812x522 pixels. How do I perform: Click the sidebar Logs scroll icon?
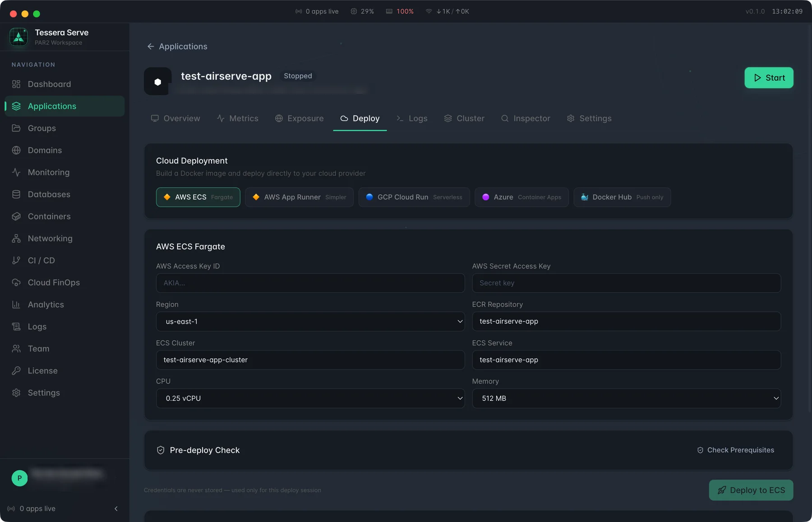pyautogui.click(x=16, y=327)
